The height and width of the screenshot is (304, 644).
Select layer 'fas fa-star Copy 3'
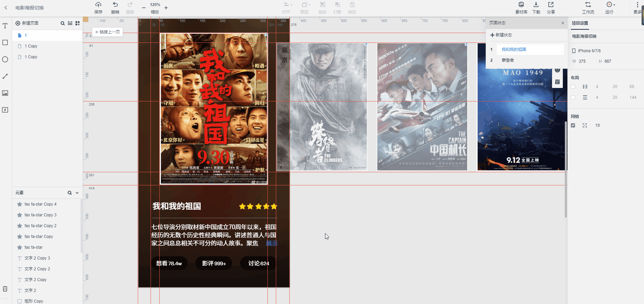(x=47, y=215)
